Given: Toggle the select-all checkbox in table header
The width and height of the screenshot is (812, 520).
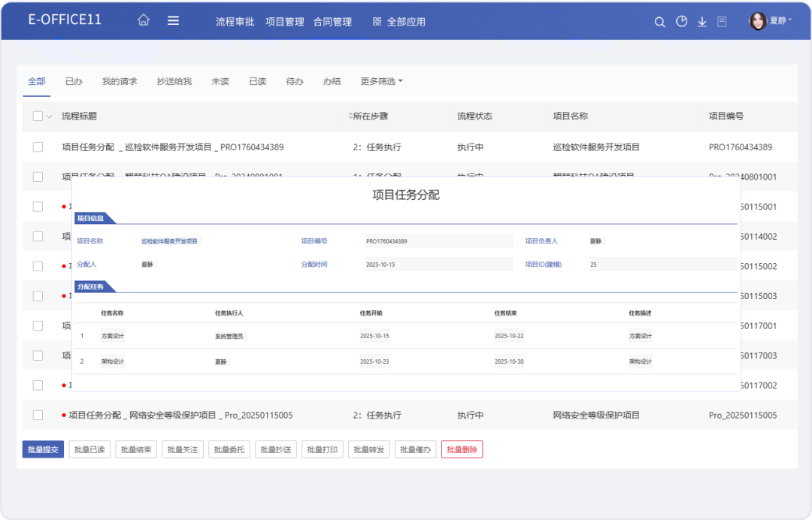Looking at the screenshot, I should [38, 116].
